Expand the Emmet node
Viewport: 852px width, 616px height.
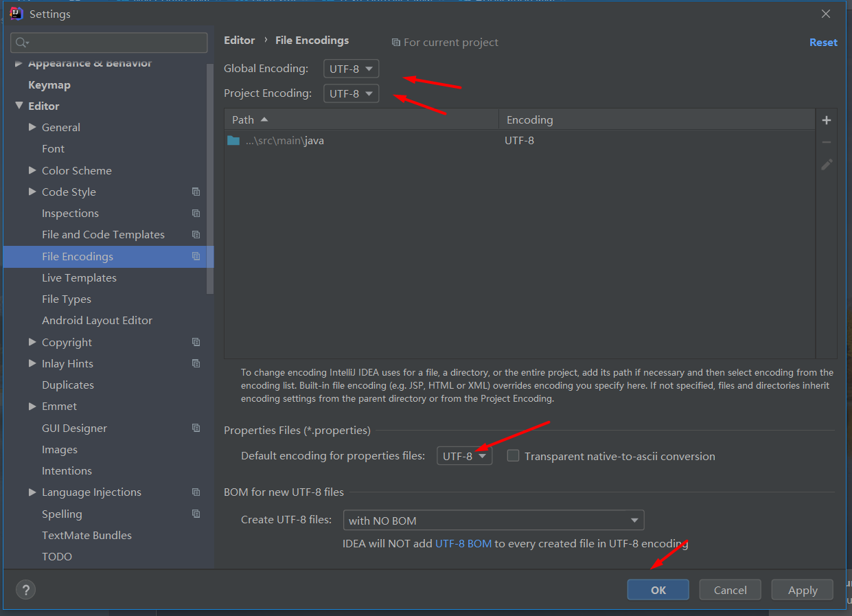(32, 407)
